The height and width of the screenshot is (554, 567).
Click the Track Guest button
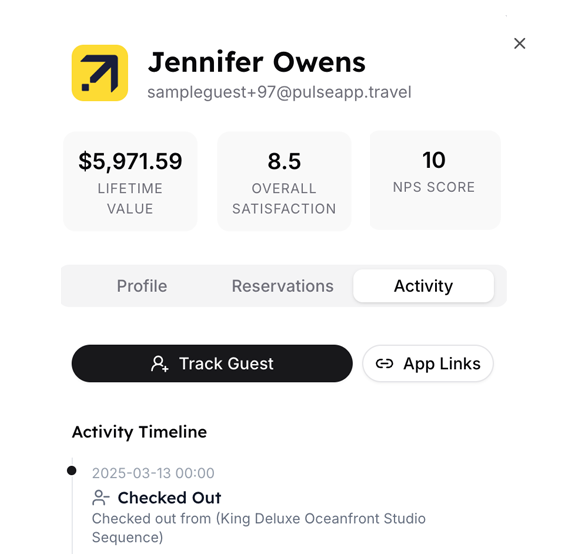(212, 363)
